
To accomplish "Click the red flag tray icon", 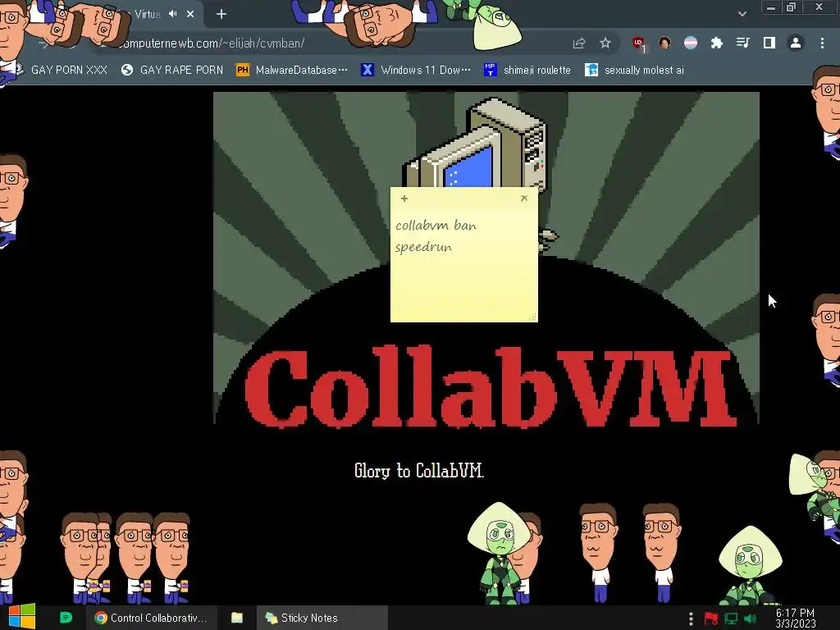I will click(710, 619).
